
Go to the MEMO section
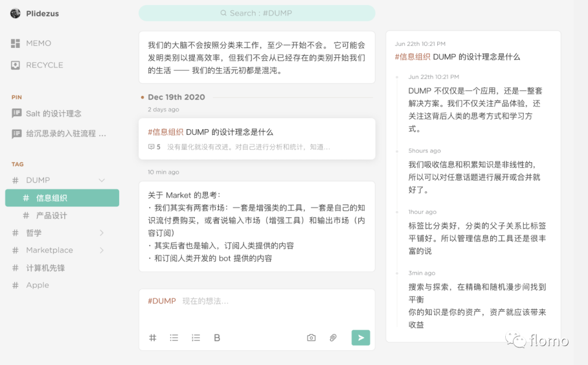tap(38, 44)
